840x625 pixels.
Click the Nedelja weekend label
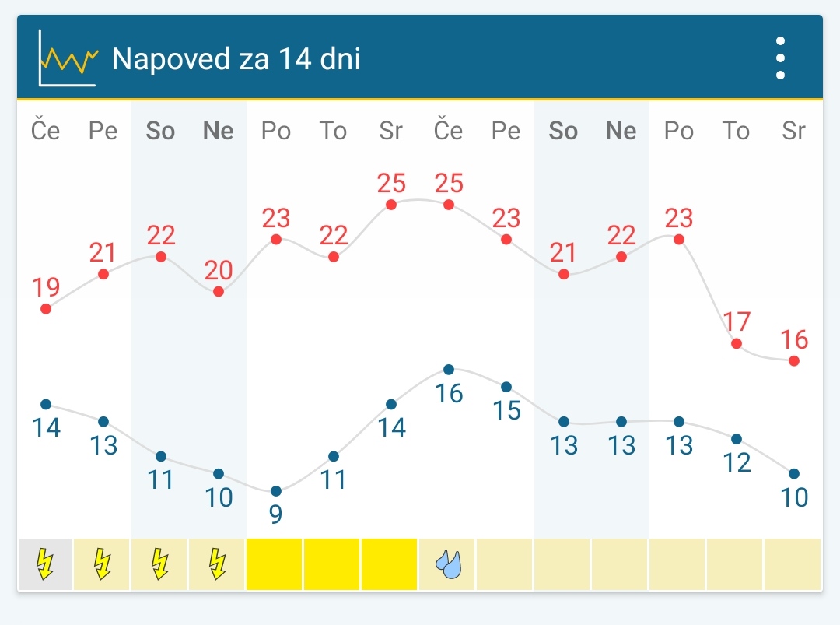click(x=218, y=131)
